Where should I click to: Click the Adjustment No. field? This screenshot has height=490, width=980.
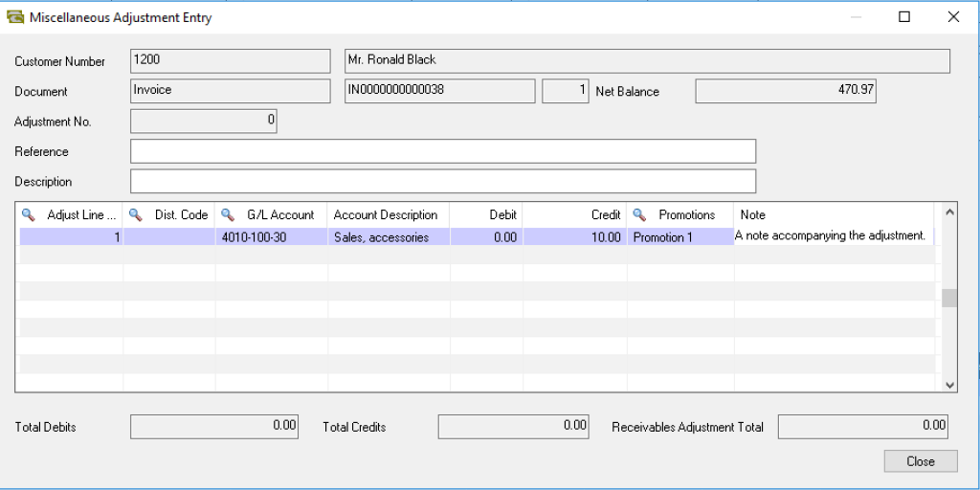point(203,122)
